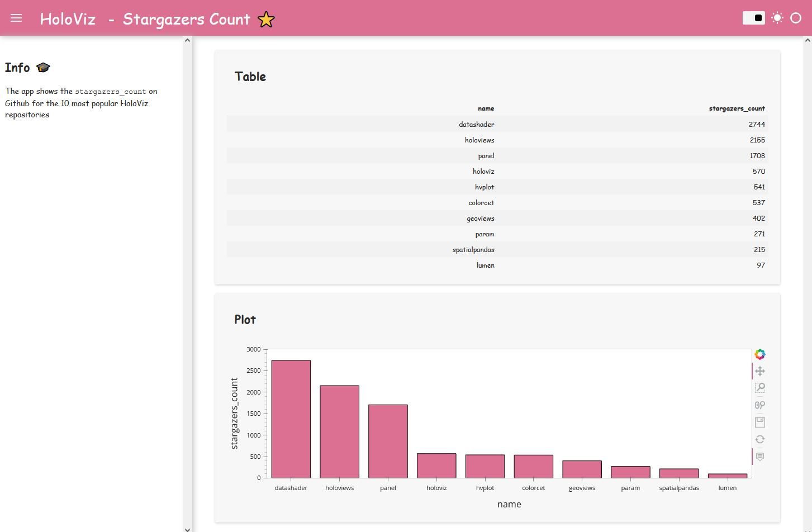Viewport: 812px width, 532px height.
Task: Click the sidebar scroll-up arrow
Action: click(x=187, y=40)
